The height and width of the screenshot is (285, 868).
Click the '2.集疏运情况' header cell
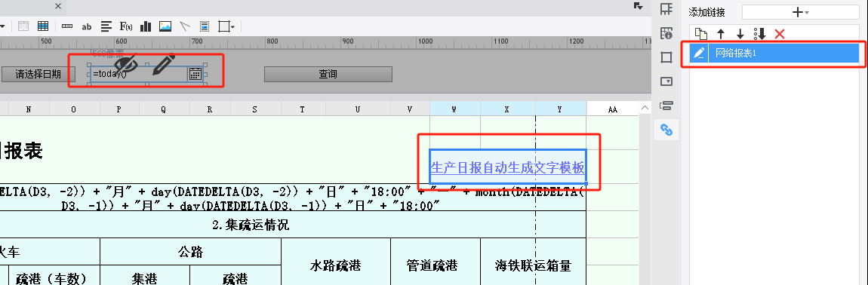pos(251,225)
